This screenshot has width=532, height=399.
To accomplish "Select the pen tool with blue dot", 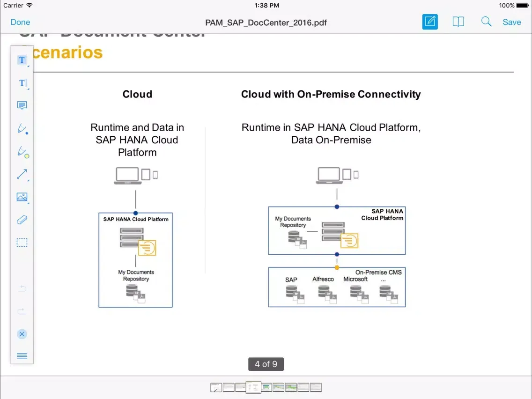I will (x=22, y=129).
